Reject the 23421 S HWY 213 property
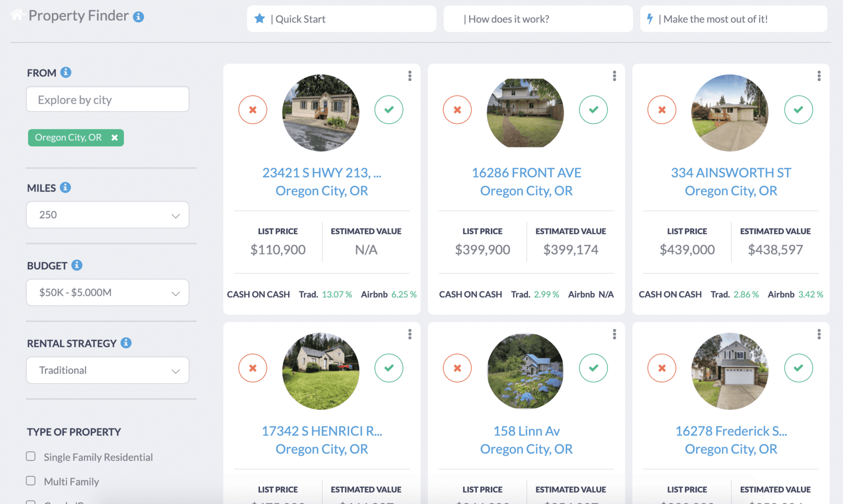Image resolution: width=843 pixels, height=504 pixels. tap(252, 110)
